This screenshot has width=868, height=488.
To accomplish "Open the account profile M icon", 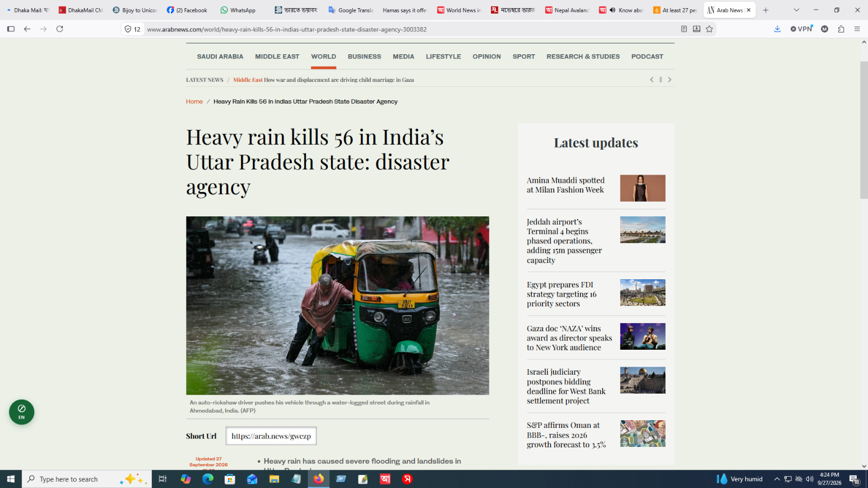I will click(825, 29).
